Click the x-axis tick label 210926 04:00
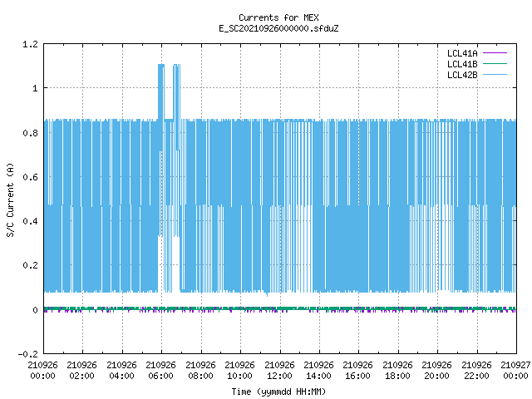This screenshot has height=399, width=532. point(121,371)
